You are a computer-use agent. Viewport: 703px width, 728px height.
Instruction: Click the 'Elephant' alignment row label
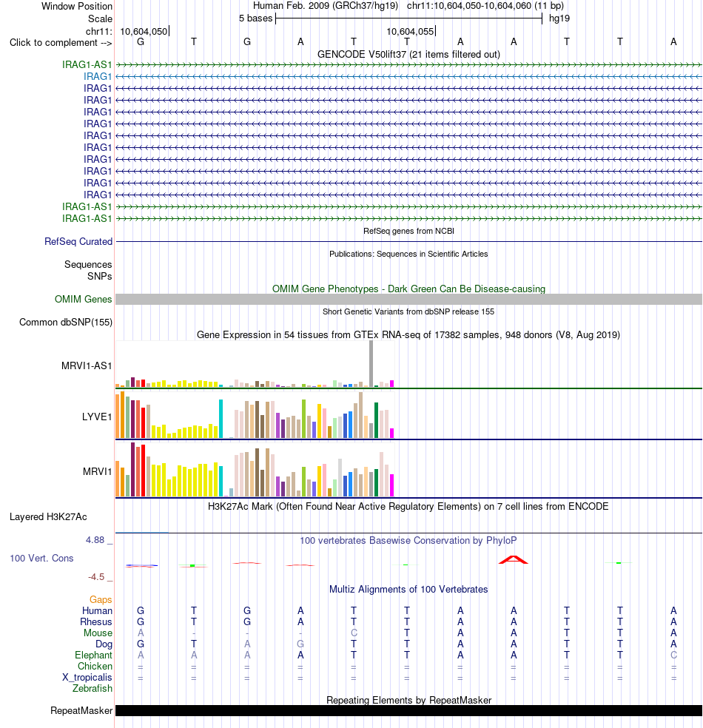coord(93,655)
